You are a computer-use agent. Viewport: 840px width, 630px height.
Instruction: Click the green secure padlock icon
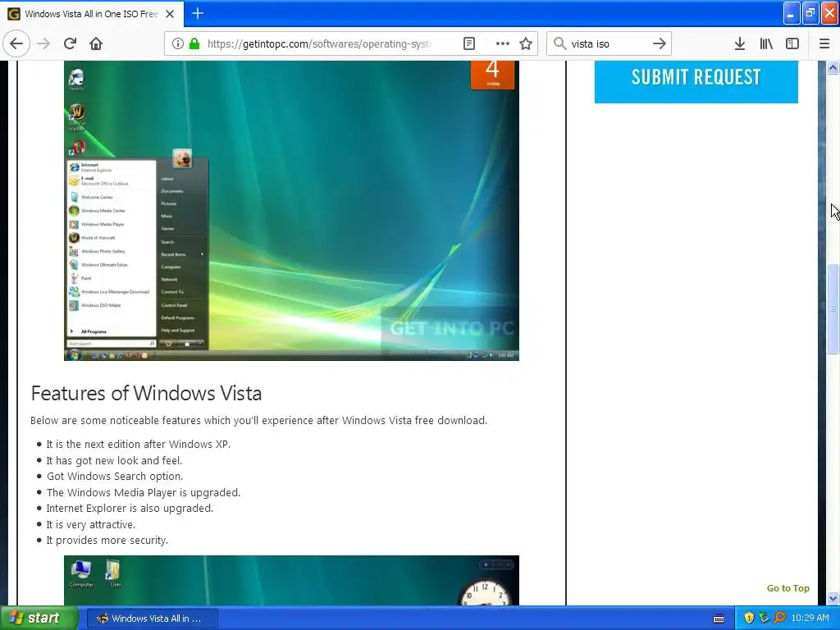pos(194,43)
